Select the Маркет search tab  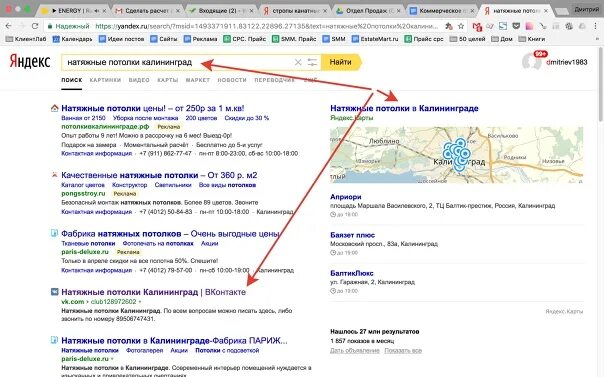coord(198,80)
